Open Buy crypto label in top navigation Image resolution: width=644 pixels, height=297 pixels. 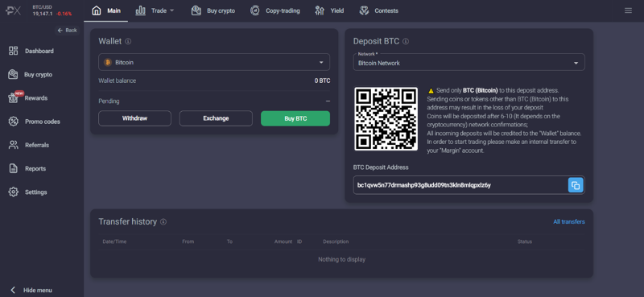[x=221, y=10]
